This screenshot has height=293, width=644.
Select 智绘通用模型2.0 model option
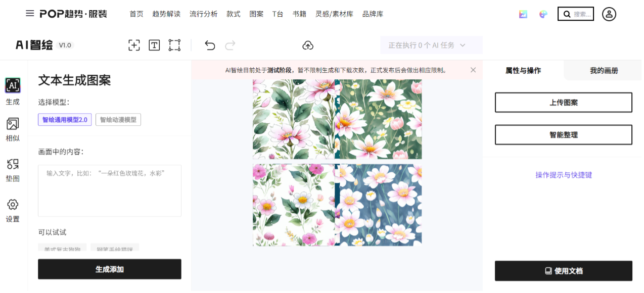(65, 120)
